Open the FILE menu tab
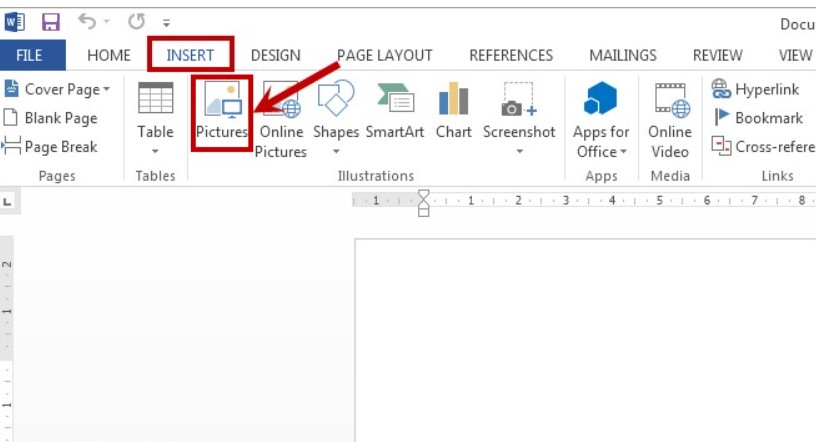Viewport: 816px width, 442px height. (x=30, y=55)
